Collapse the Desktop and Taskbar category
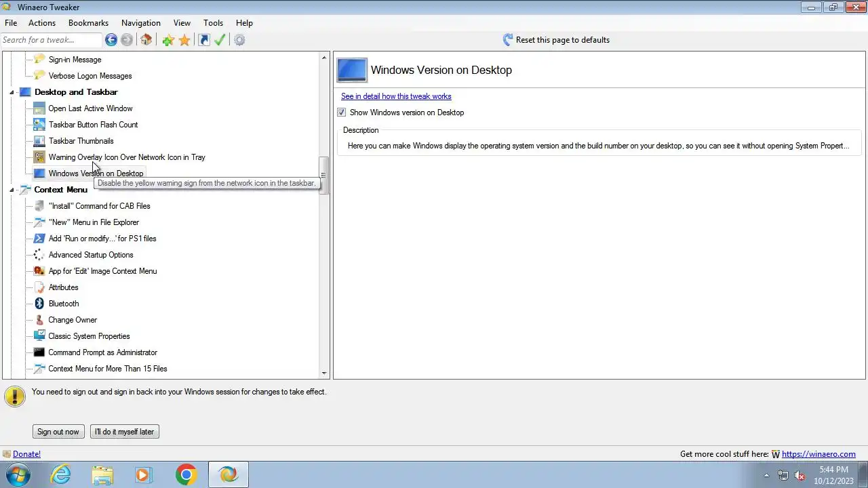The image size is (868, 488). 12,93
